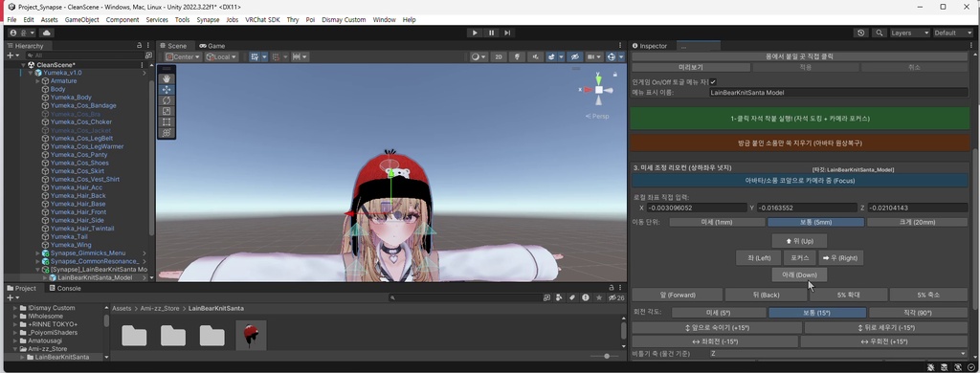Select the Rect transform tool

[167, 121]
